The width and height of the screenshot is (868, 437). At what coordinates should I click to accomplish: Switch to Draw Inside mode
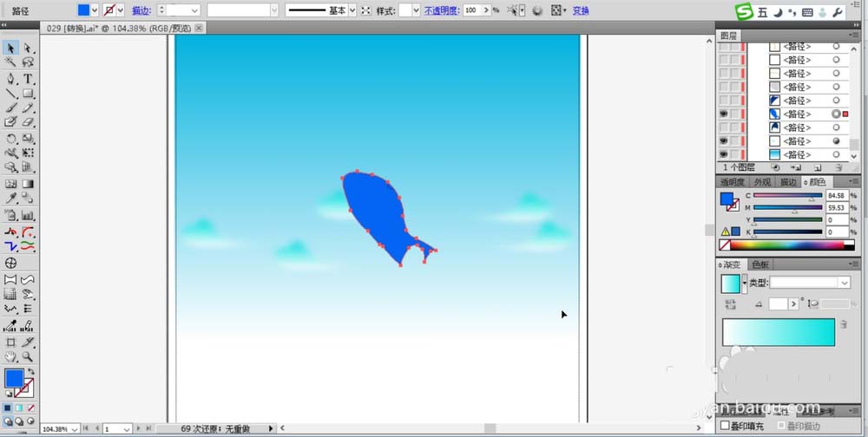(30, 421)
